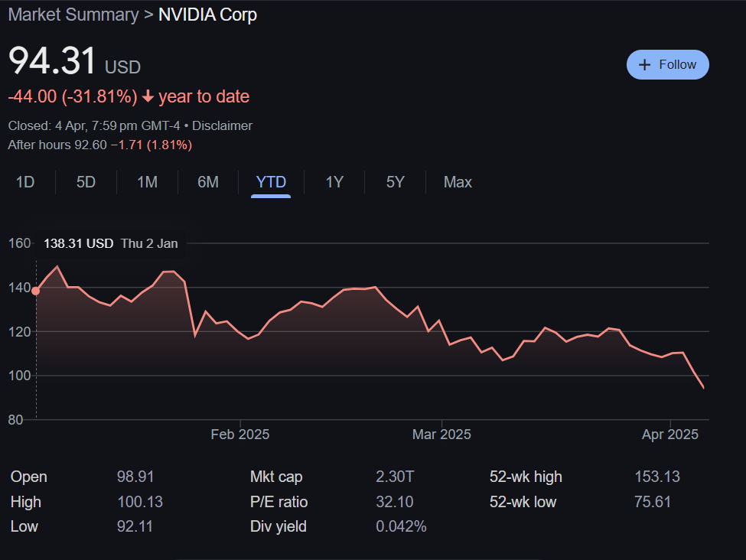746x560 pixels.
Task: Click the 160 y-axis label
Action: coord(19,243)
